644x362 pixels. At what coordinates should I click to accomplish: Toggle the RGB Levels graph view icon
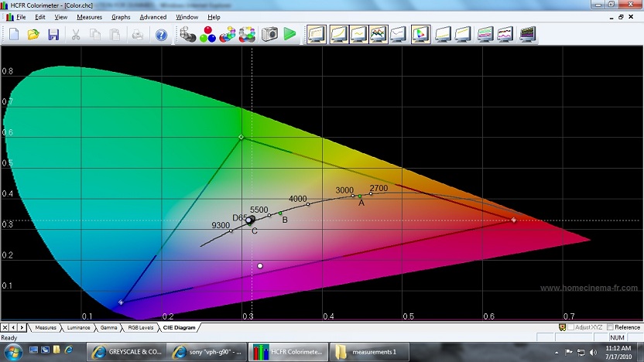(379, 35)
